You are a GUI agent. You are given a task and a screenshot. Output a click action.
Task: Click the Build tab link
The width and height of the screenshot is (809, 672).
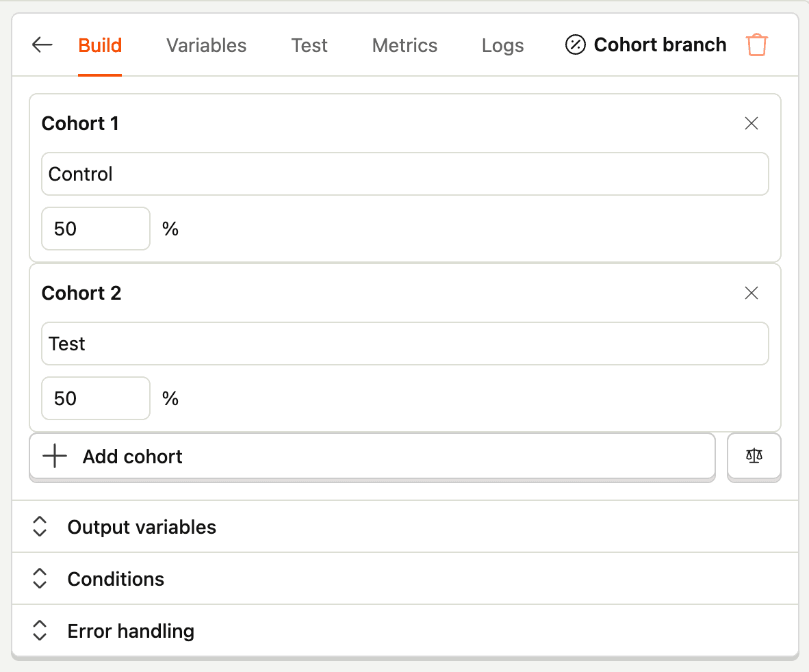tap(99, 45)
